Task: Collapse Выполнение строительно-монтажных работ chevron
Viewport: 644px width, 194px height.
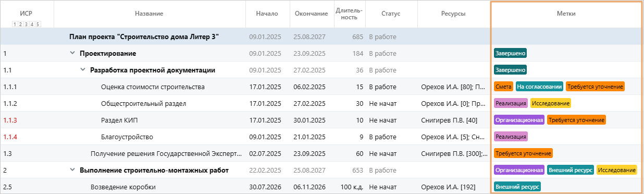Action: coord(72,170)
